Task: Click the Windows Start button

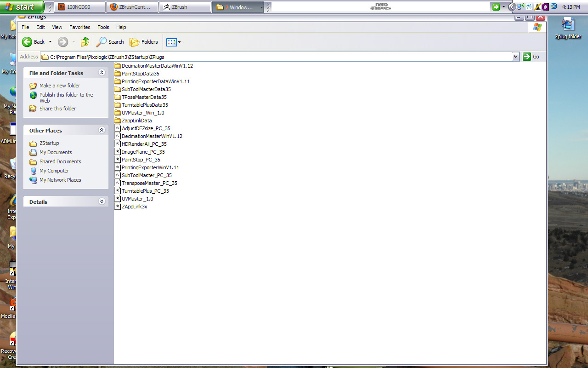Action: pos(22,7)
